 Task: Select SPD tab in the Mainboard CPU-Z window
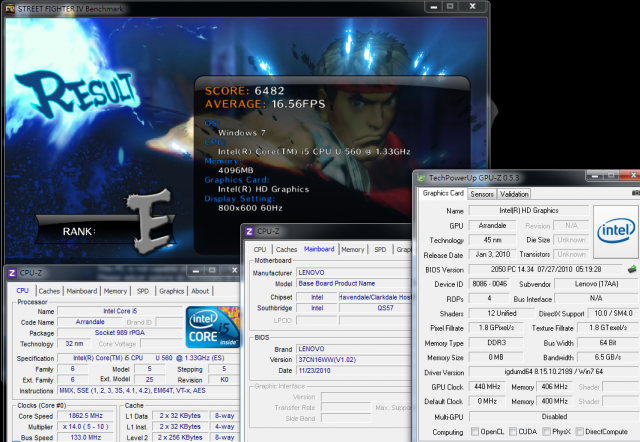[x=380, y=249]
